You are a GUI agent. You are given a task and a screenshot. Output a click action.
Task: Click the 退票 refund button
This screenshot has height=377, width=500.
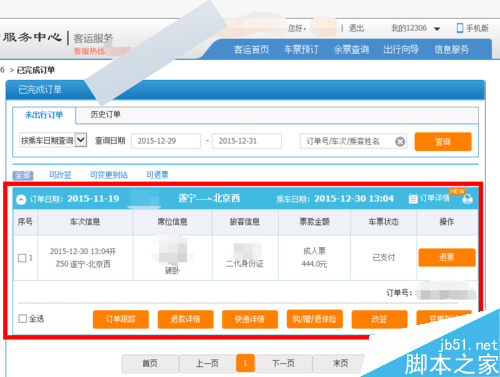coord(447,257)
